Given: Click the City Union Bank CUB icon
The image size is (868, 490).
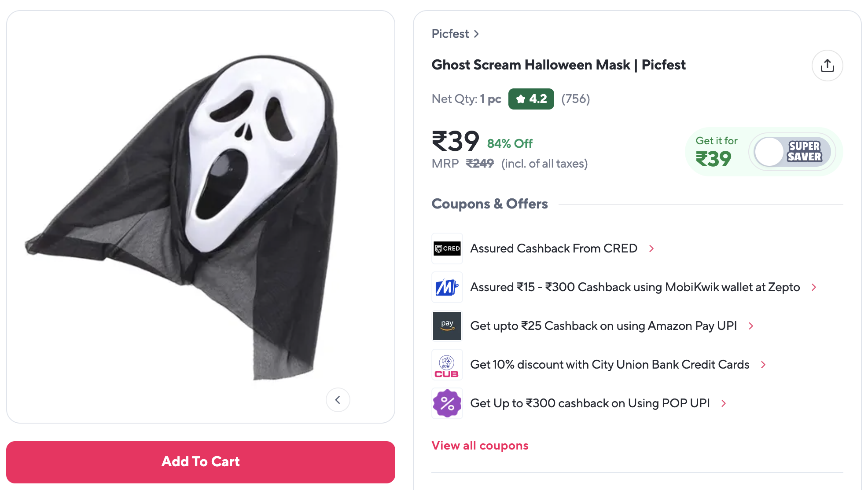Looking at the screenshot, I should tap(447, 365).
